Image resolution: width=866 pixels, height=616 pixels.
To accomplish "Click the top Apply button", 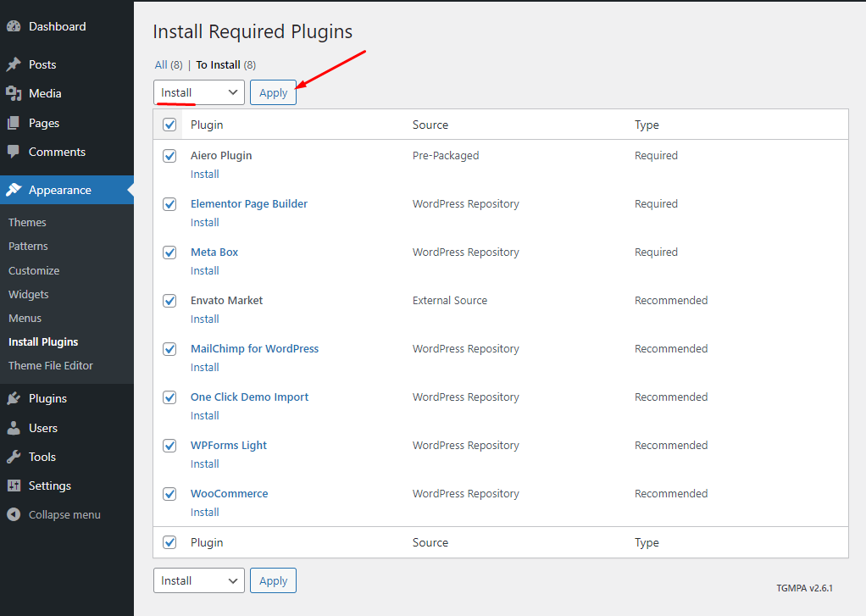I will pyautogui.click(x=274, y=93).
